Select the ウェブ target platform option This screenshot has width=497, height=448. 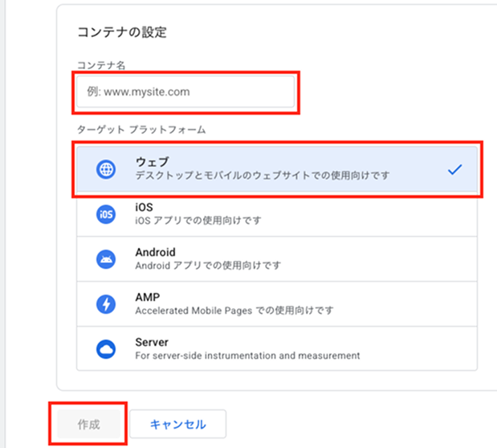coord(277,169)
